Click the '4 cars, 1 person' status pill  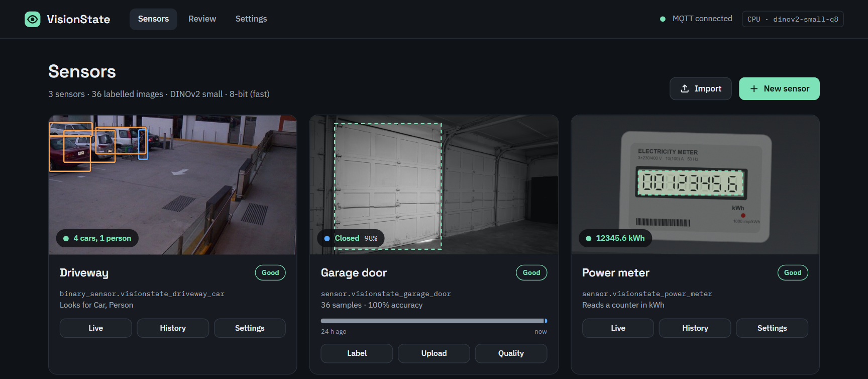click(97, 238)
